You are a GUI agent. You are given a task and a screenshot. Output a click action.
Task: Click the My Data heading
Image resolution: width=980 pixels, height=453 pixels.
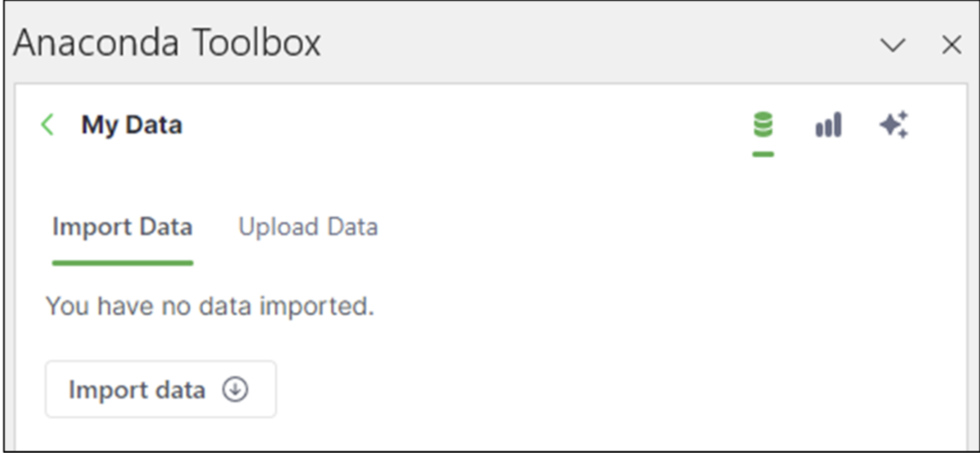tap(132, 125)
